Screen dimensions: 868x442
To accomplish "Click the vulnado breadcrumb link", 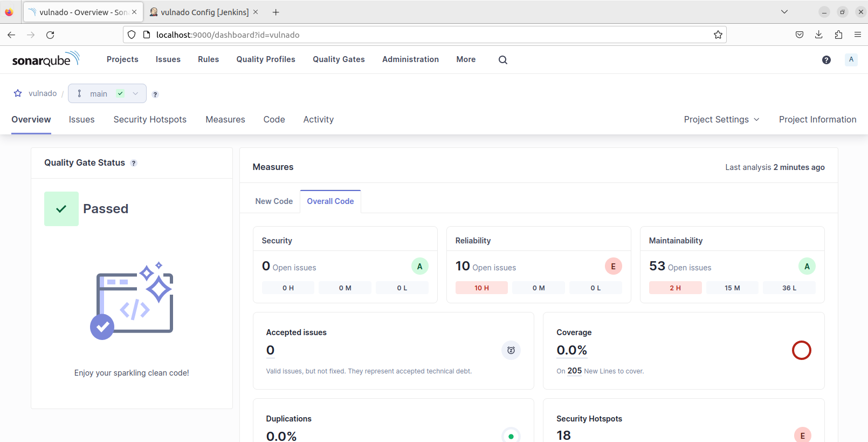I will coord(43,93).
